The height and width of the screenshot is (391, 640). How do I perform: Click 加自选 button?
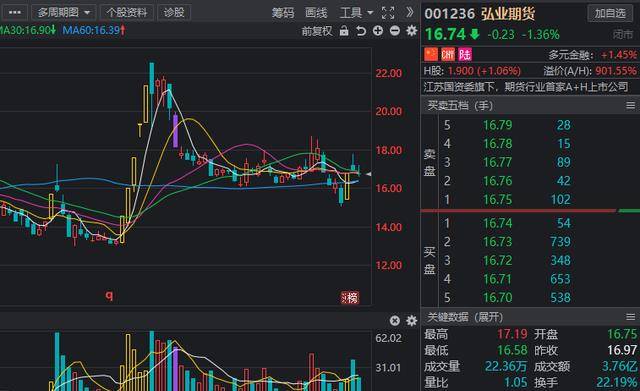pyautogui.click(x=610, y=13)
